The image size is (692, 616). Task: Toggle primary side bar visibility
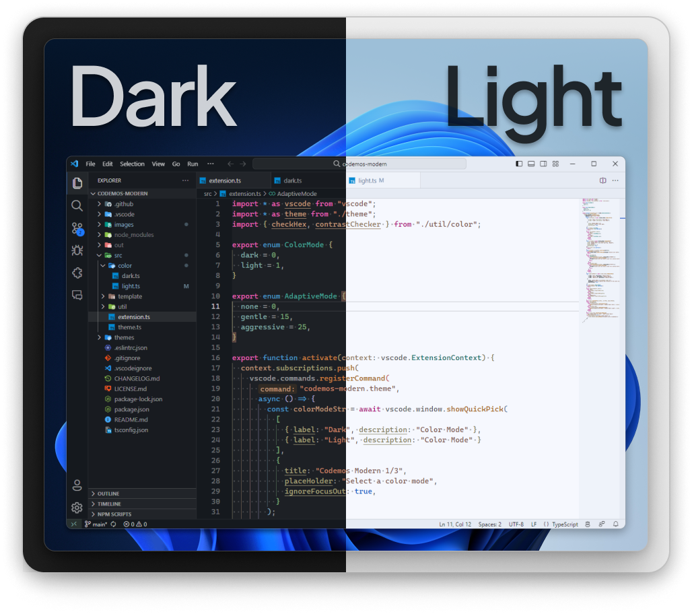[x=519, y=164]
